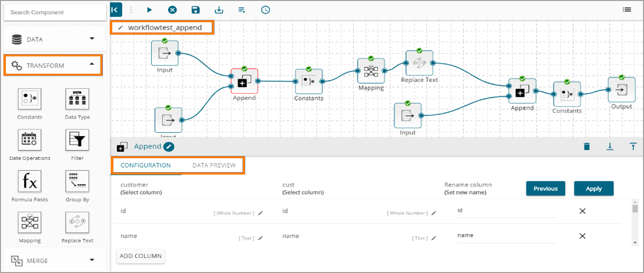The height and width of the screenshot is (273, 644).
Task: Collapse the left component panel
Action: 116,9
